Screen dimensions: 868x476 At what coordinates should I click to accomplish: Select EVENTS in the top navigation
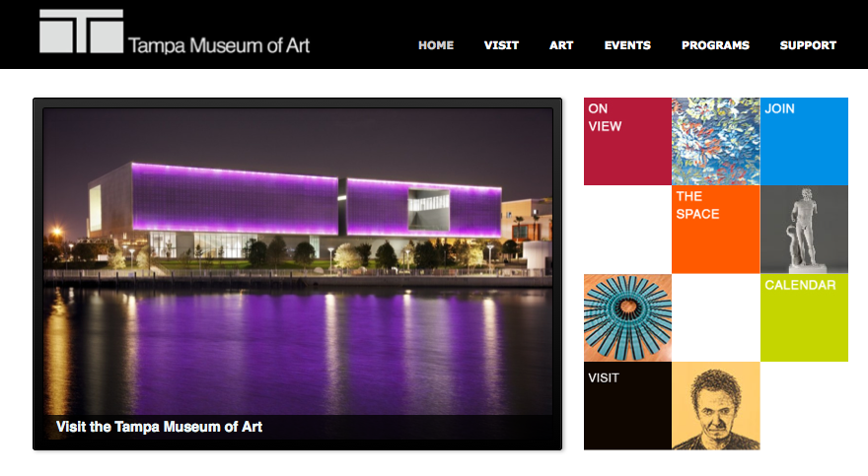[627, 45]
